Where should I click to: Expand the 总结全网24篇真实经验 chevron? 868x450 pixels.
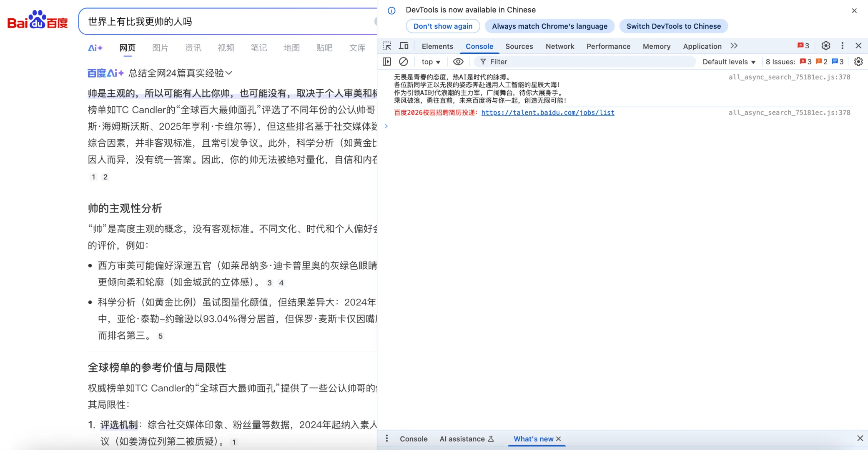click(x=228, y=73)
